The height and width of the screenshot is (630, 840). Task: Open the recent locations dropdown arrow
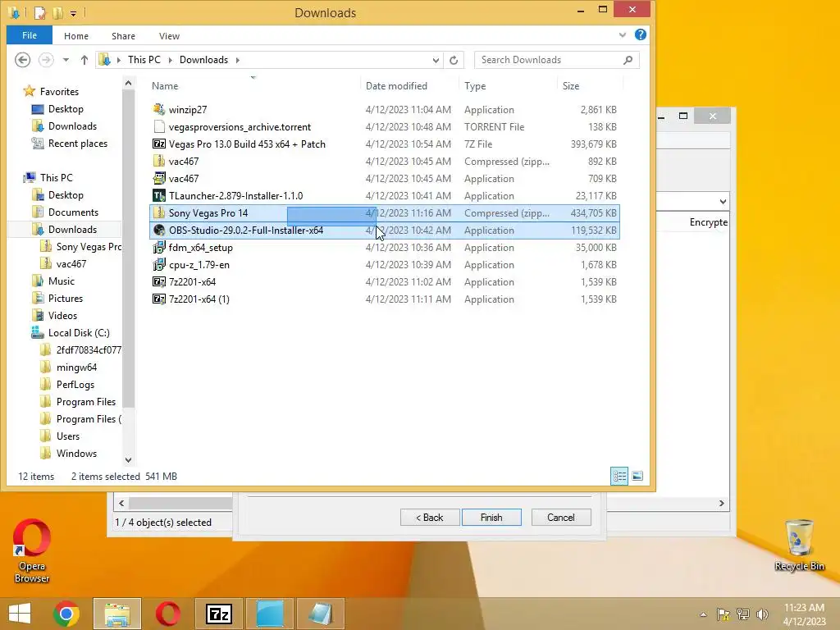66,60
